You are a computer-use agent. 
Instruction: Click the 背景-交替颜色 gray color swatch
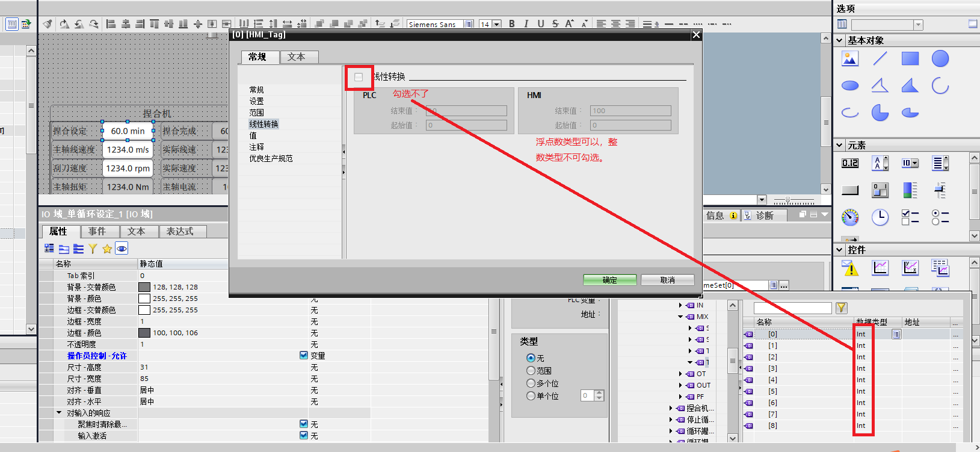[144, 287]
